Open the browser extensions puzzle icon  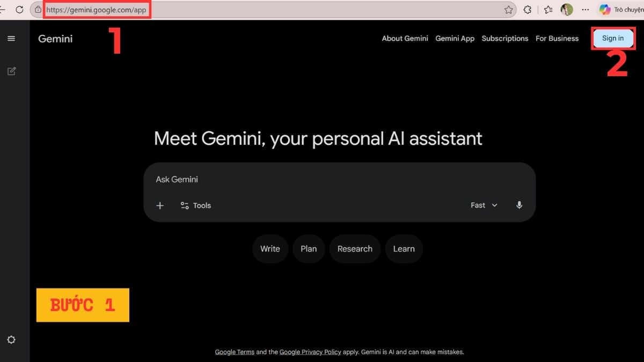coord(528,10)
